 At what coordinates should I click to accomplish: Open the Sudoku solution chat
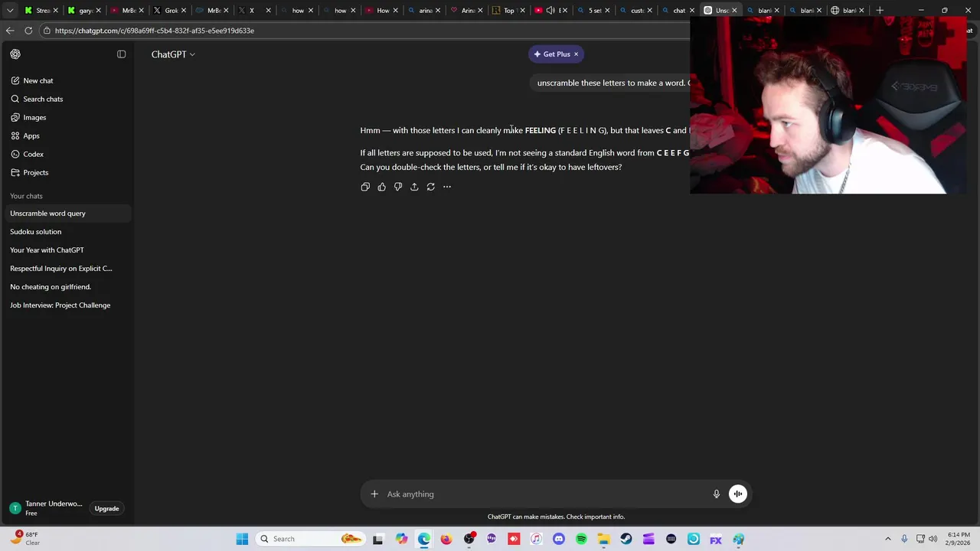click(67, 232)
